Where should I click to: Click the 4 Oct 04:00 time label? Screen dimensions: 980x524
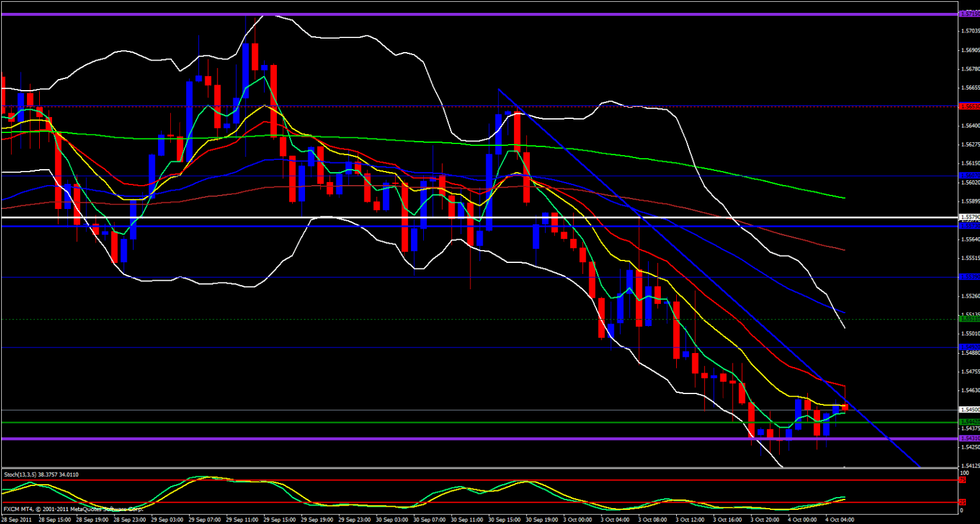point(839,520)
